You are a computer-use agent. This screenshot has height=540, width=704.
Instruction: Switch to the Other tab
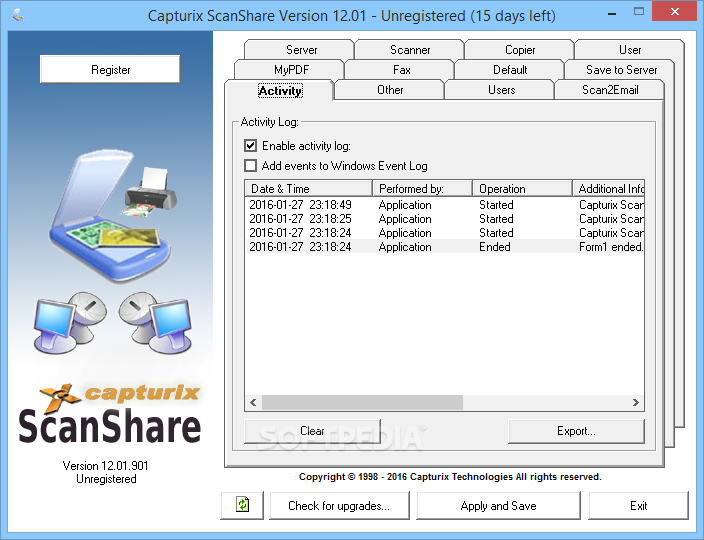click(x=390, y=90)
